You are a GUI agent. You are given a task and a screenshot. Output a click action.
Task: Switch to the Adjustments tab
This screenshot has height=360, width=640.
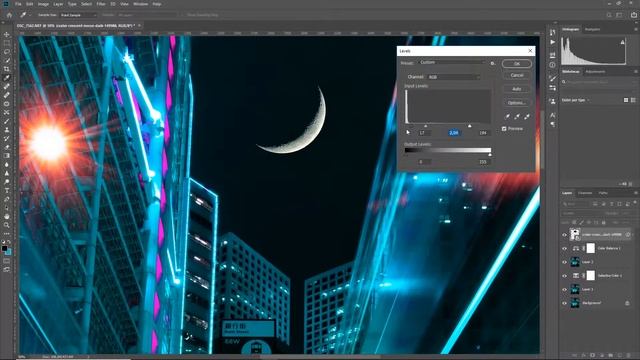[596, 71]
